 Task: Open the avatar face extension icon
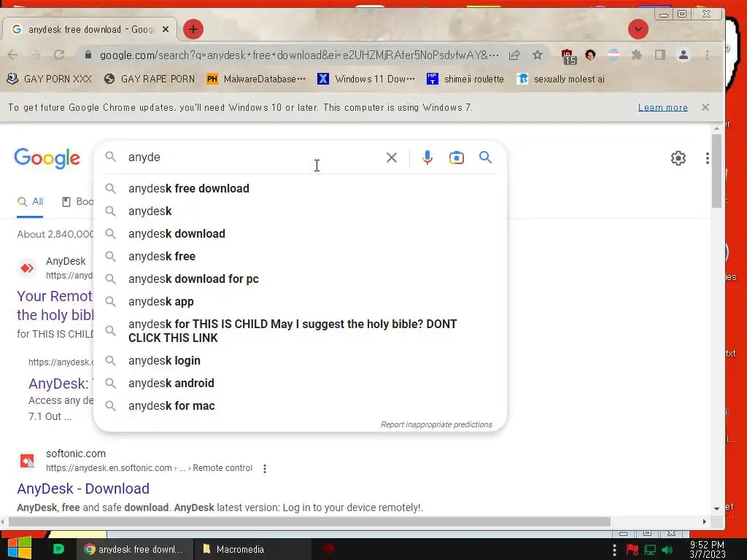pyautogui.click(x=590, y=55)
